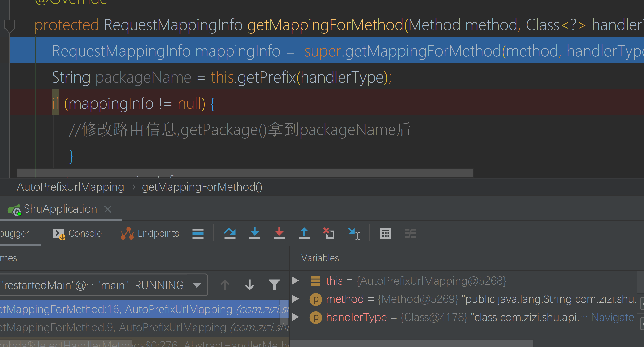Image resolution: width=644 pixels, height=347 pixels.
Task: Toggle the frames filter funnel icon
Action: click(274, 285)
